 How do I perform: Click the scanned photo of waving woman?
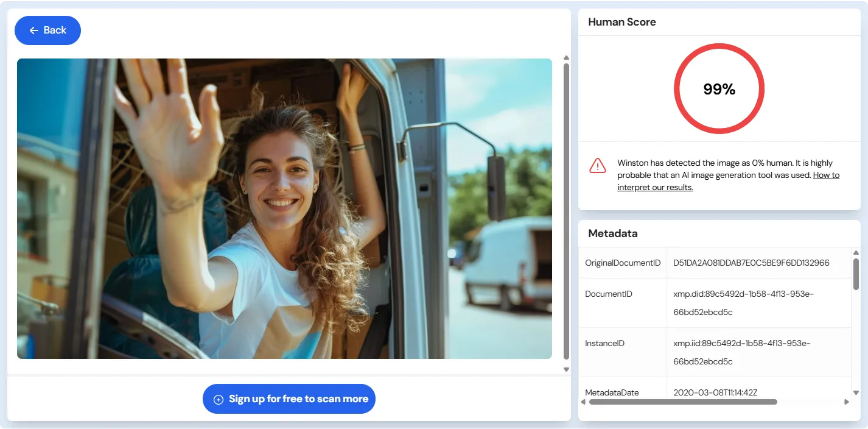pyautogui.click(x=284, y=208)
